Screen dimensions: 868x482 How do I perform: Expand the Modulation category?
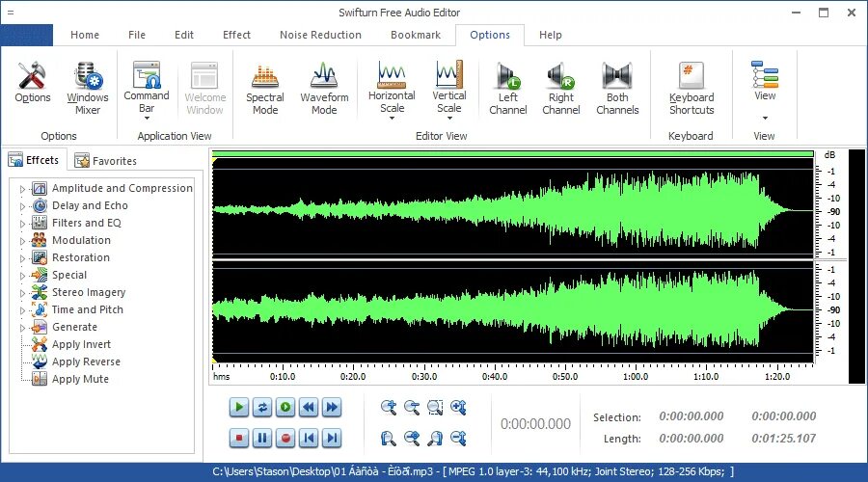click(23, 241)
